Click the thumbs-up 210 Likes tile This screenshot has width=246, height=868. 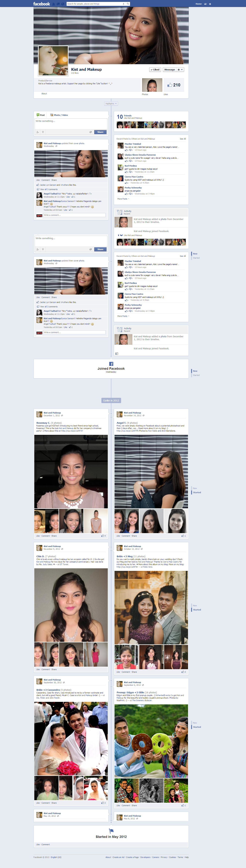(174, 85)
